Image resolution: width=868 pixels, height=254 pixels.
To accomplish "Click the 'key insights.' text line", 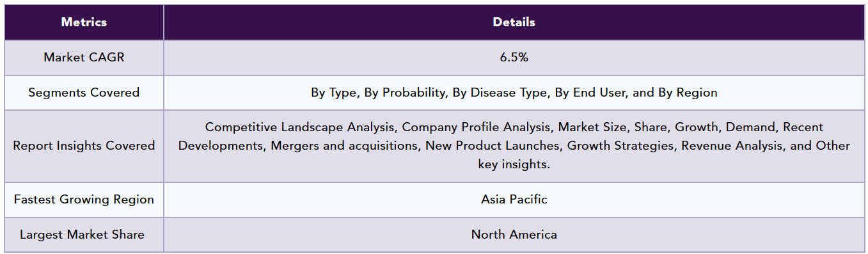I will click(x=514, y=164).
